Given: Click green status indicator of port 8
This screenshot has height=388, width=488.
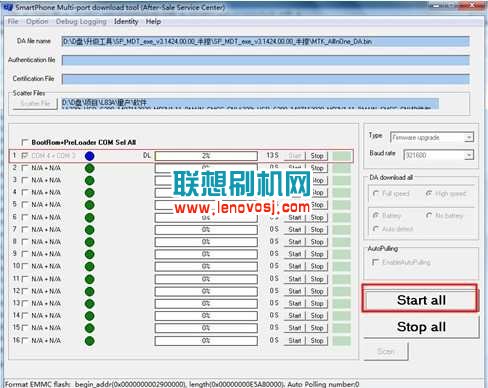Looking at the screenshot, I should (90, 242).
